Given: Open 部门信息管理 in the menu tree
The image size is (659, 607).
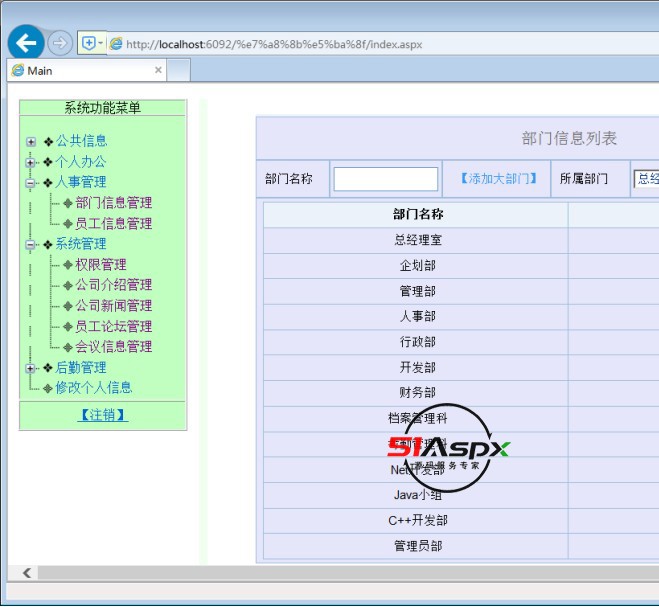Looking at the screenshot, I should 114,203.
